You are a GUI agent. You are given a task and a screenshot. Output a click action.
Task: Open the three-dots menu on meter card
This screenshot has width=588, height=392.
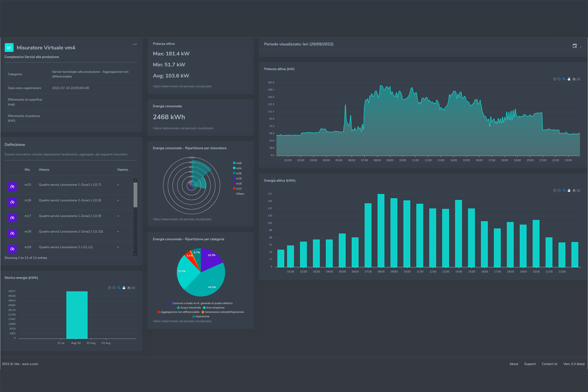135,44
